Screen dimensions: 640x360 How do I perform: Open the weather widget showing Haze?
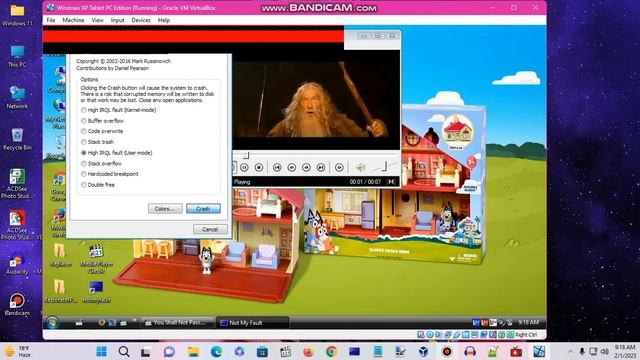(x=18, y=351)
